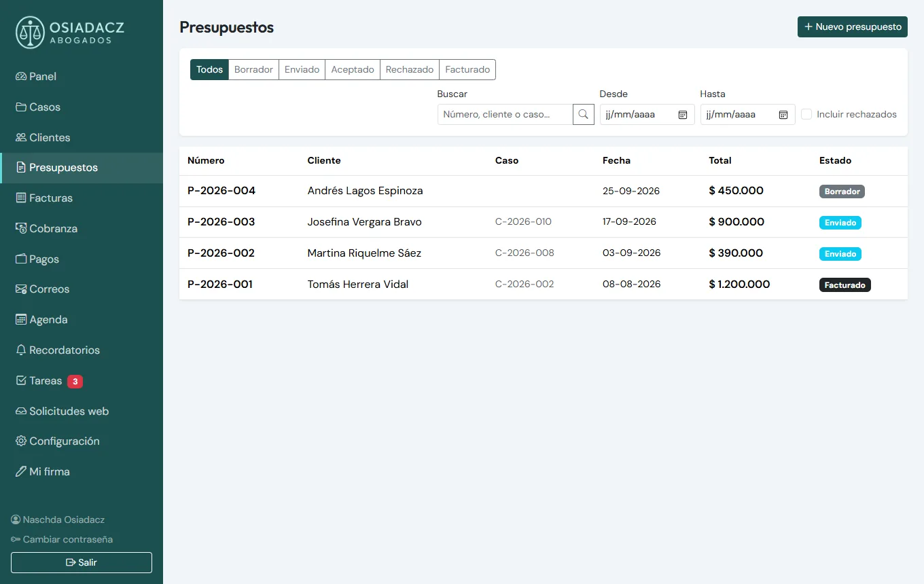Screen dimensions: 924x584
Task: Click the Desde date input field
Action: 647,115
